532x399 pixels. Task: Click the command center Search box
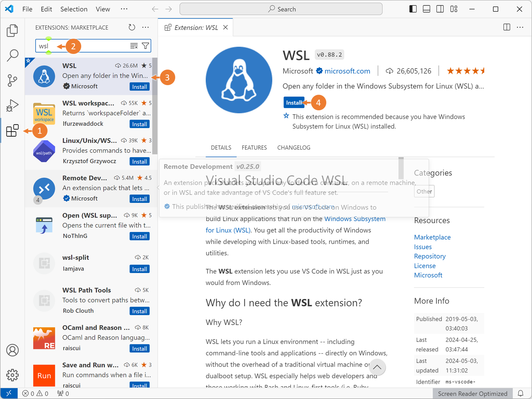tap(281, 9)
